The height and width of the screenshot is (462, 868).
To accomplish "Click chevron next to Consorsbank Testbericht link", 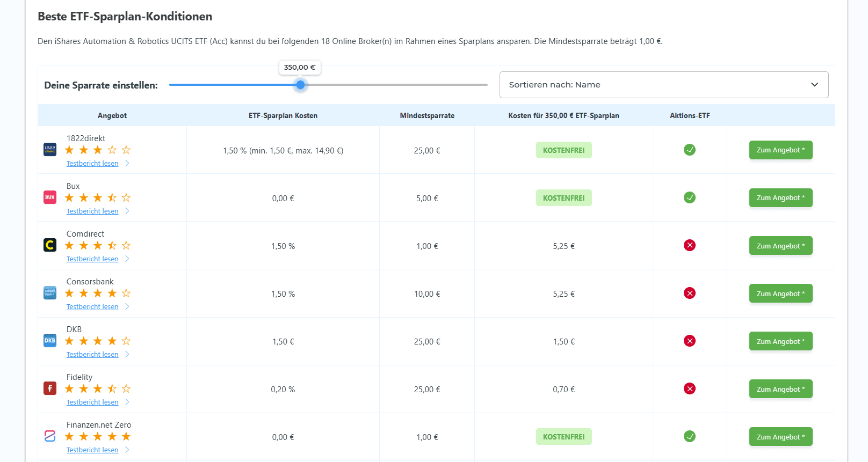I will pyautogui.click(x=127, y=306).
